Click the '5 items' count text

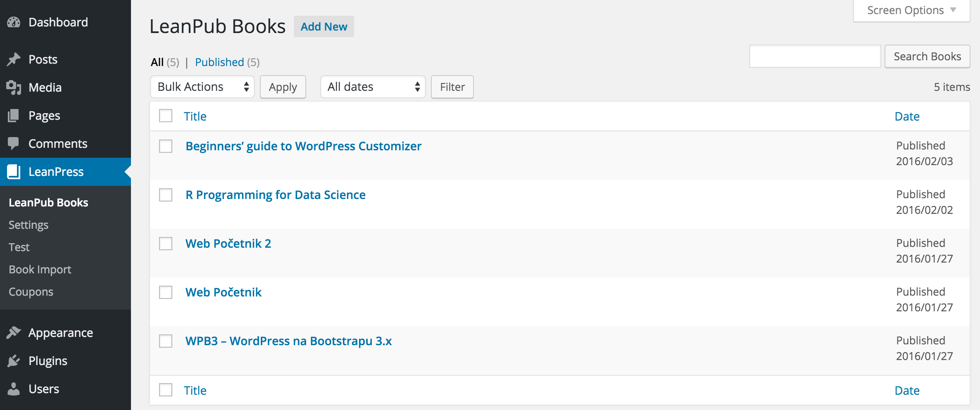click(952, 87)
